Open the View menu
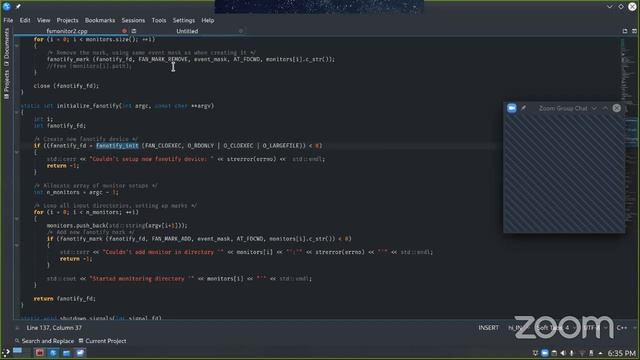Image resolution: width=640 pixels, height=360 pixels. pos(43,20)
